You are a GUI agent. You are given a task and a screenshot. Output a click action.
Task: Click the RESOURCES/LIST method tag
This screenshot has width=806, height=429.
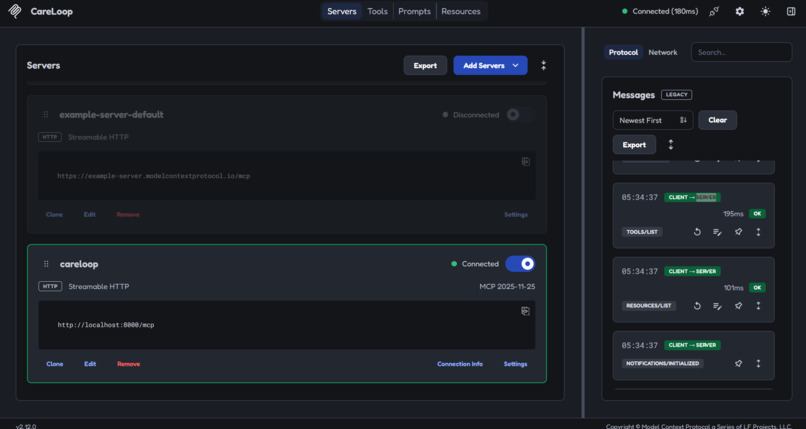click(x=649, y=306)
